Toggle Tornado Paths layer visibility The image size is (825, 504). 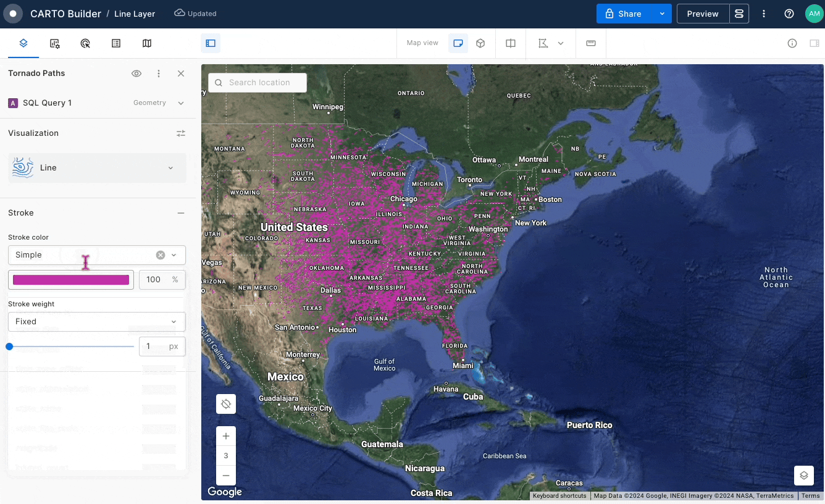(136, 73)
